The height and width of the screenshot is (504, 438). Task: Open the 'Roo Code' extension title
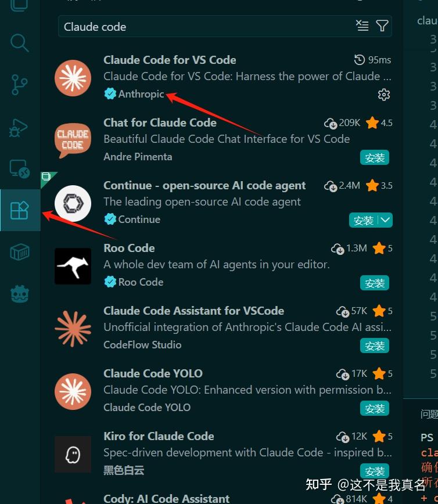click(130, 248)
